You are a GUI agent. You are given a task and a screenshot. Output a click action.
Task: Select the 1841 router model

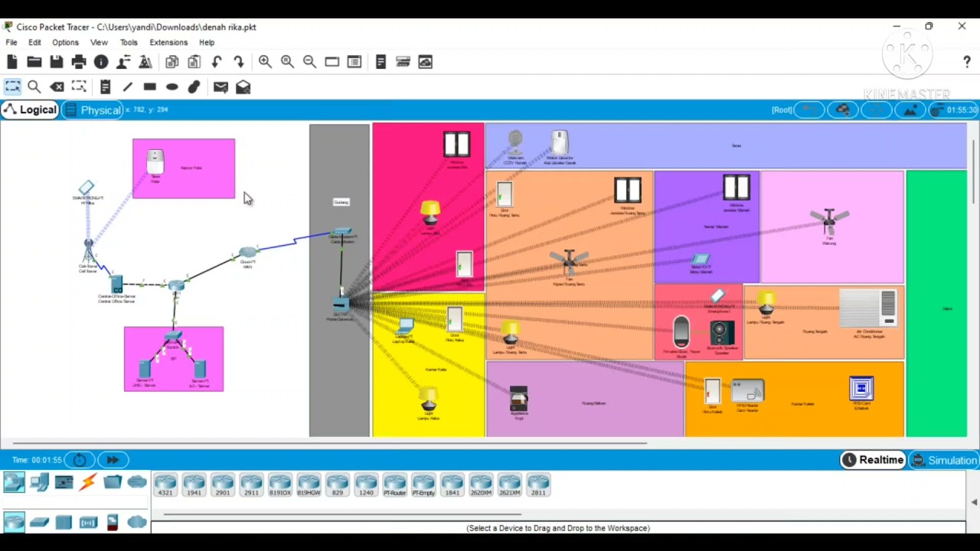pyautogui.click(x=452, y=485)
